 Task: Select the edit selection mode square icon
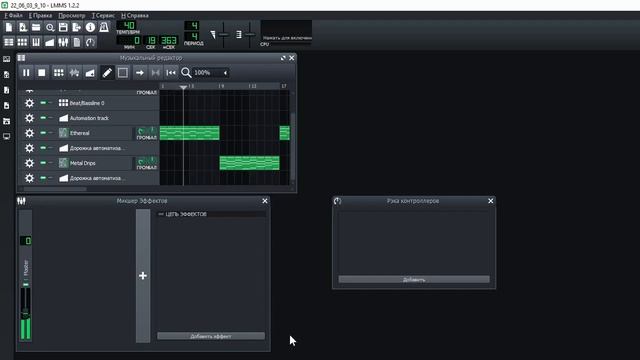pyautogui.click(x=122, y=73)
